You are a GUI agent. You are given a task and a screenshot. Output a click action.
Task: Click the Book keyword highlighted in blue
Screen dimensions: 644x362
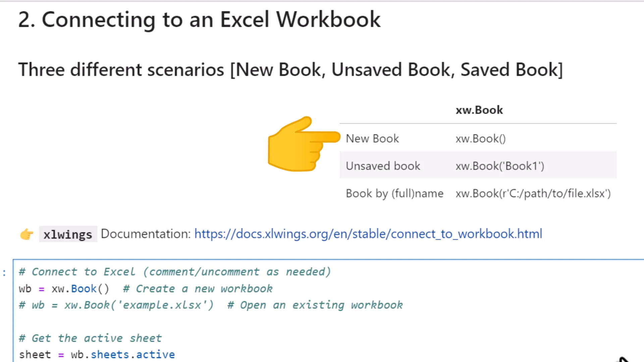(83, 289)
